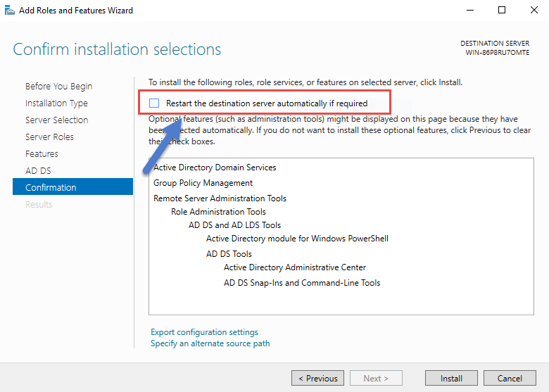Click Specify an alternate source path

tap(210, 343)
